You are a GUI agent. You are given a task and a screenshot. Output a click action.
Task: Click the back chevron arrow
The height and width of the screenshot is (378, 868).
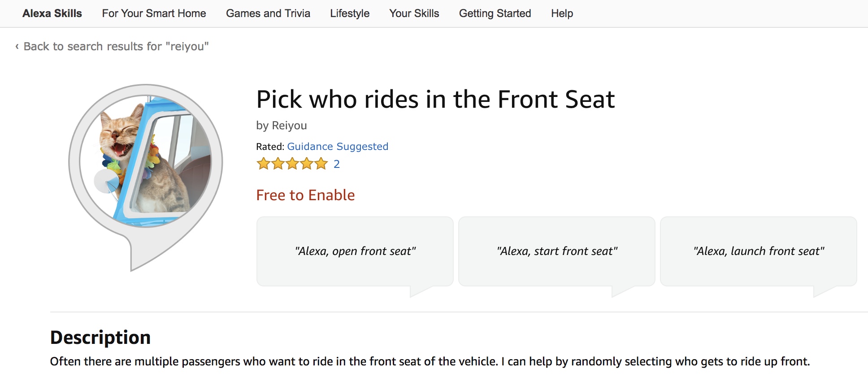(17, 46)
